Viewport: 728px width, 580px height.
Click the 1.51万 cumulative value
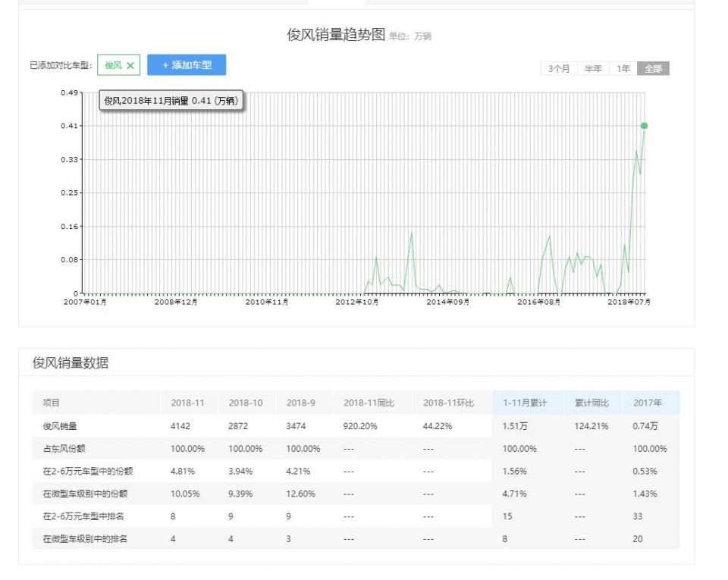tap(514, 426)
